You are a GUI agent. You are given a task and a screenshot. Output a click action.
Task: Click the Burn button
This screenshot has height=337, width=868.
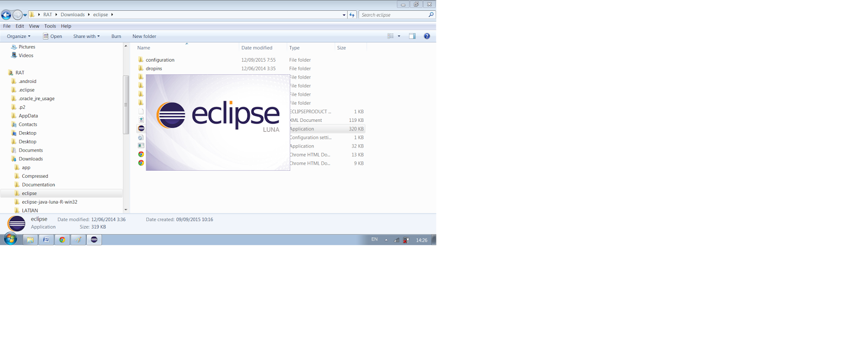116,36
